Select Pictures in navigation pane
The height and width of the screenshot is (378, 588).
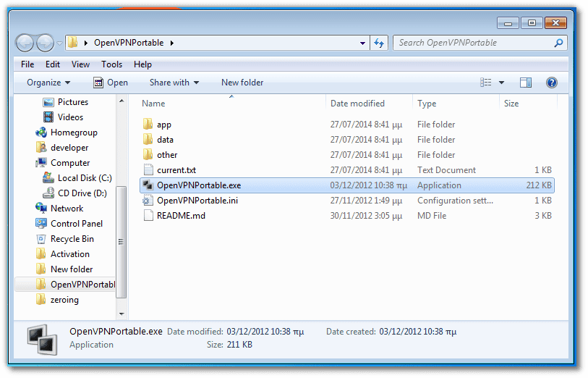pos(66,102)
